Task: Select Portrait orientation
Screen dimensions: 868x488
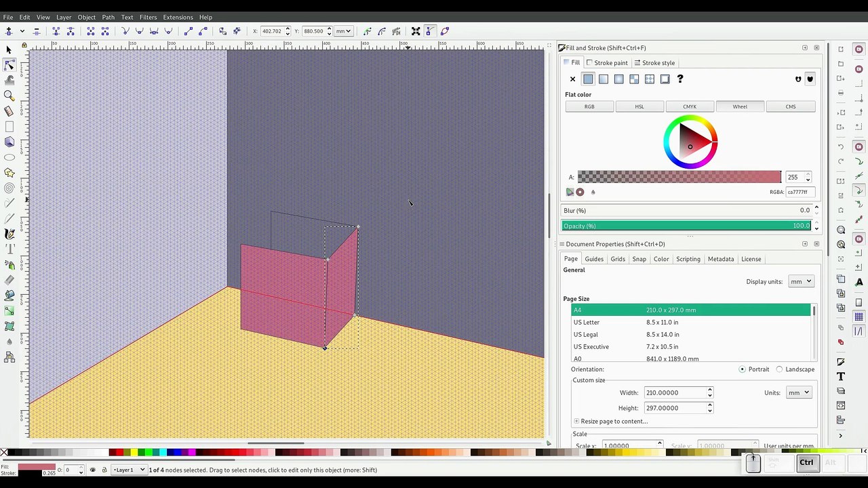Action: [x=754, y=369]
